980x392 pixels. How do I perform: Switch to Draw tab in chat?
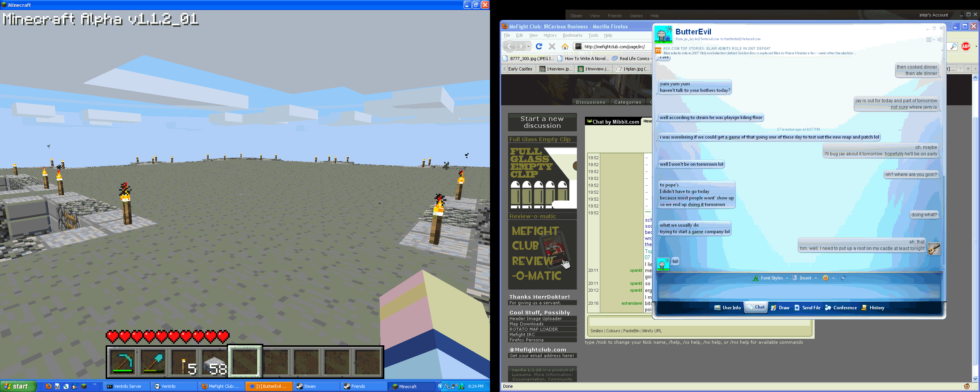pyautogui.click(x=780, y=308)
